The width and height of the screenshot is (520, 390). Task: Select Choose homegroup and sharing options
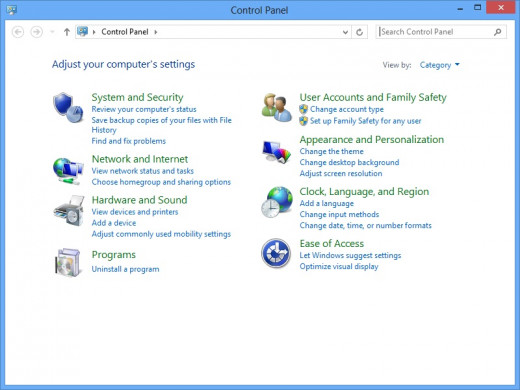tap(161, 182)
